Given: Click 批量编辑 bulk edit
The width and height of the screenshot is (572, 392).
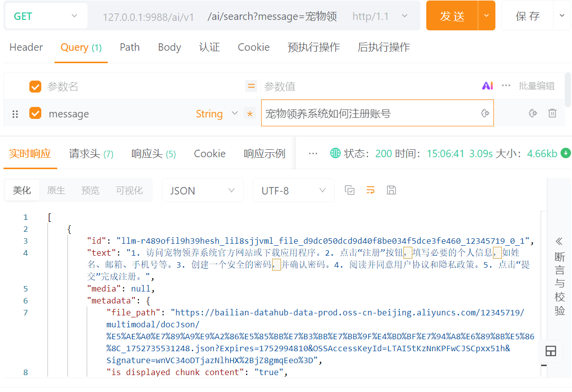Looking at the screenshot, I should click(x=536, y=86).
